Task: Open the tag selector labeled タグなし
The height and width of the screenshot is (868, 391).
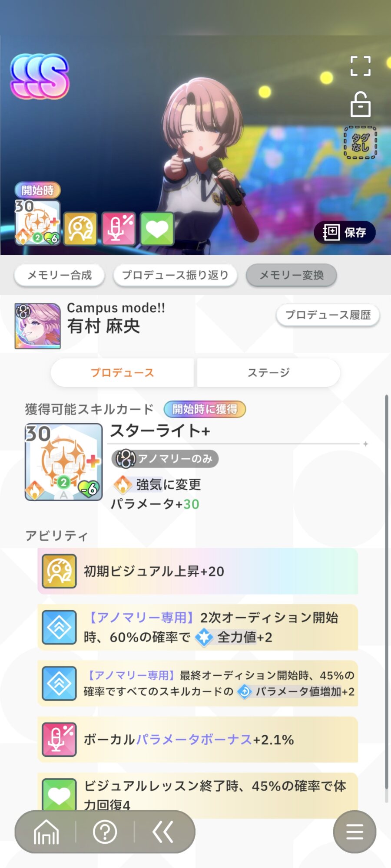Action: pos(361,143)
